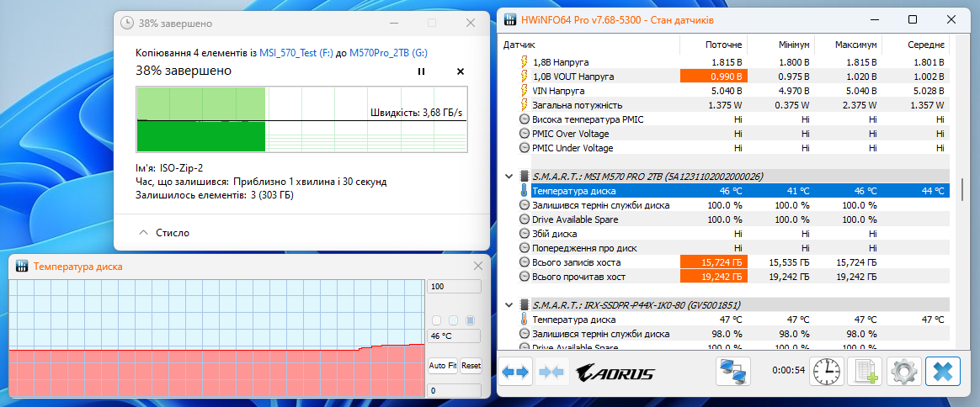Click the status icon for Всього записів хоста
The height and width of the screenshot is (407, 980).
(525, 262)
